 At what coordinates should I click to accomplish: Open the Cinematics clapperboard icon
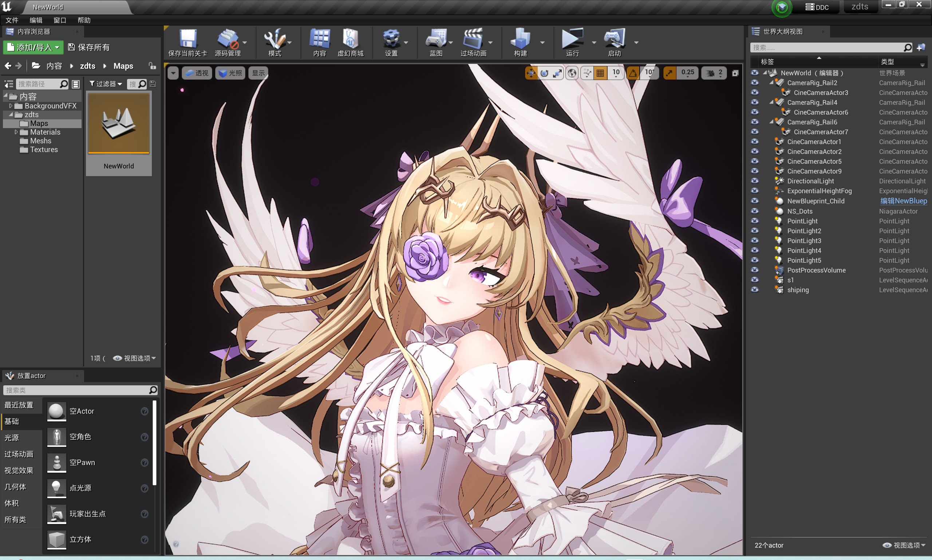[x=473, y=39]
